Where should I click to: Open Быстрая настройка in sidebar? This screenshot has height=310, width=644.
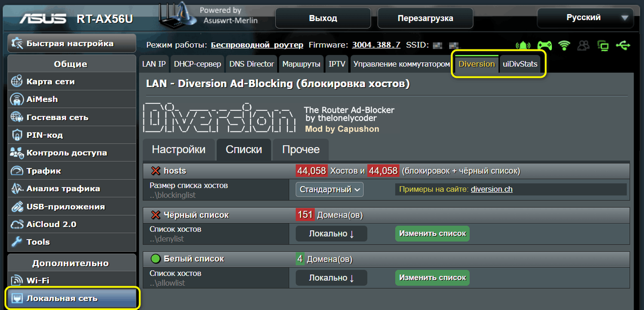72,43
